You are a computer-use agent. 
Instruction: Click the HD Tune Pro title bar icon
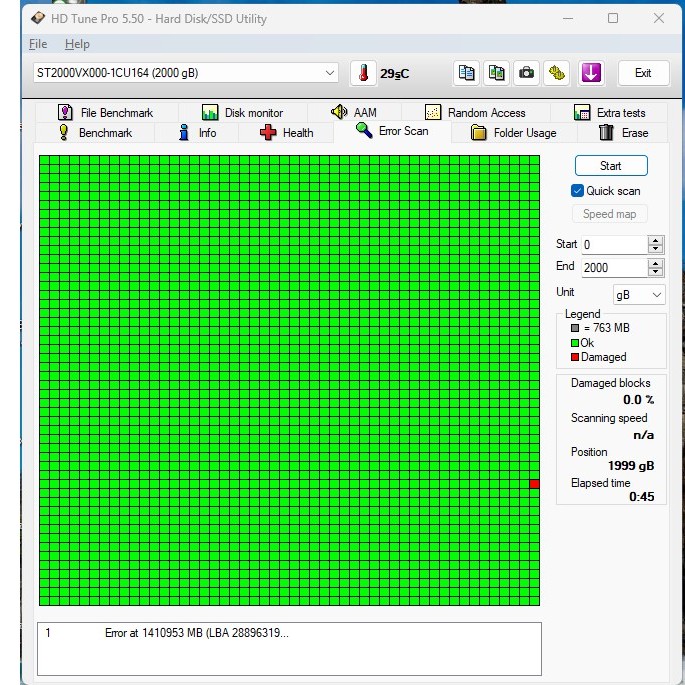click(38, 18)
